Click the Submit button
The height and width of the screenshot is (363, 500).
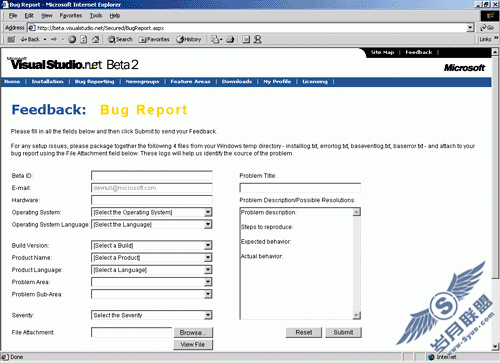[x=343, y=332]
